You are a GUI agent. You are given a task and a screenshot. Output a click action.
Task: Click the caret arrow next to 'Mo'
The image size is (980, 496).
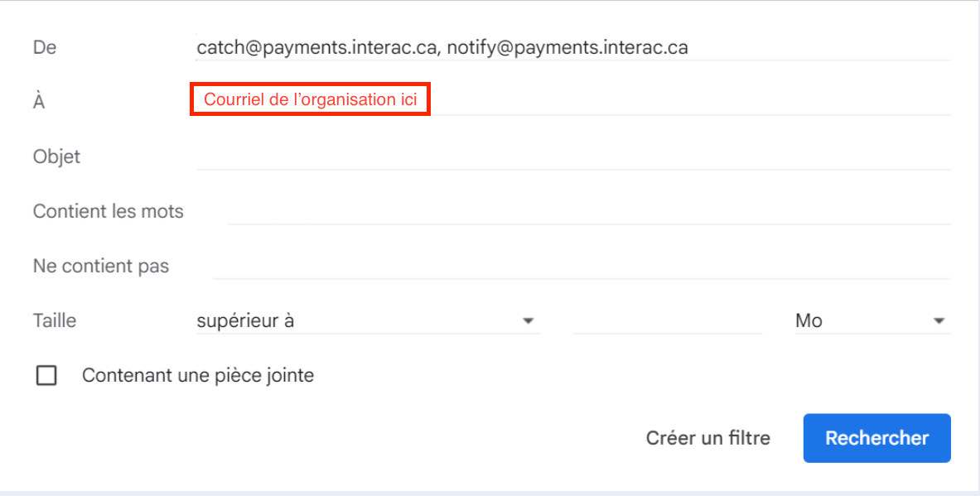pos(939,321)
